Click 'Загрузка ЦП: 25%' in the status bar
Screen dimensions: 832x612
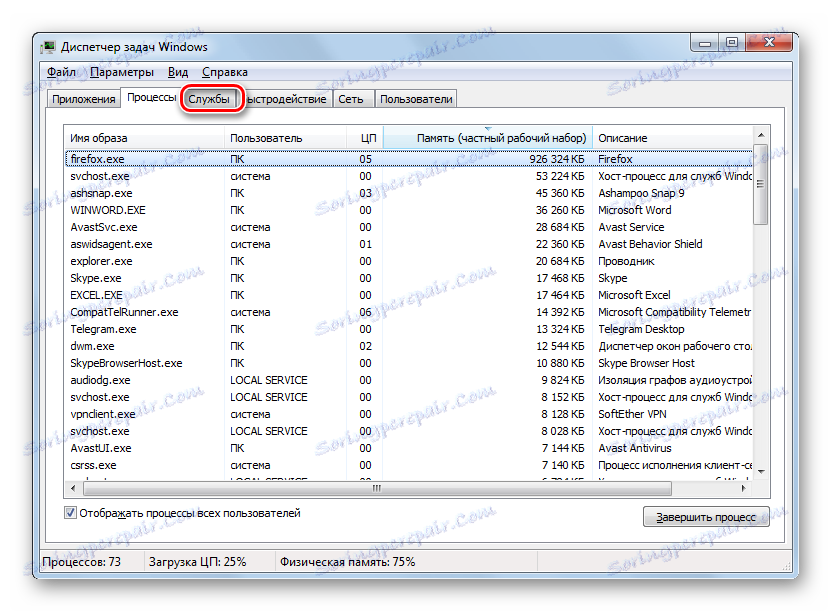click(x=197, y=562)
